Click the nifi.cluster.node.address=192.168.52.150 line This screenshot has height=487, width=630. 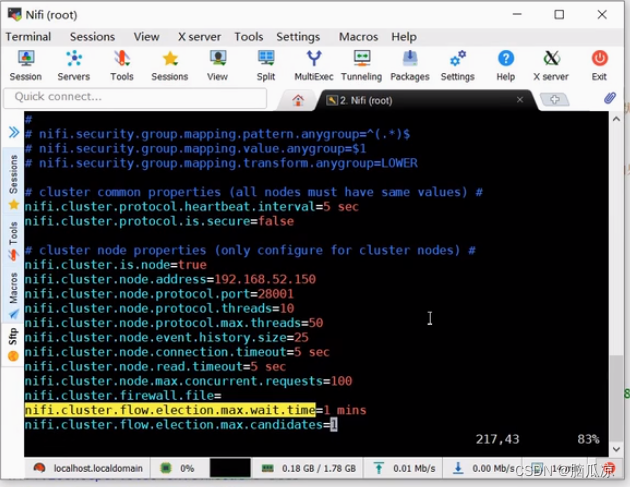170,279
